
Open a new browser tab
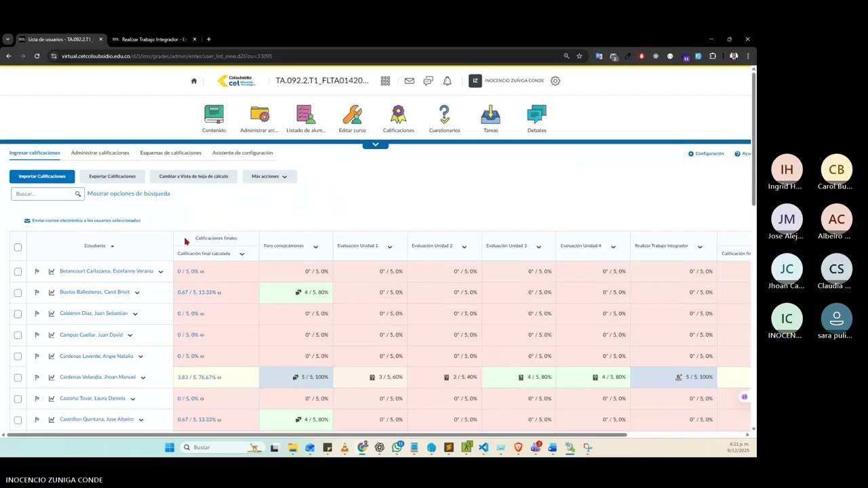[208, 39]
